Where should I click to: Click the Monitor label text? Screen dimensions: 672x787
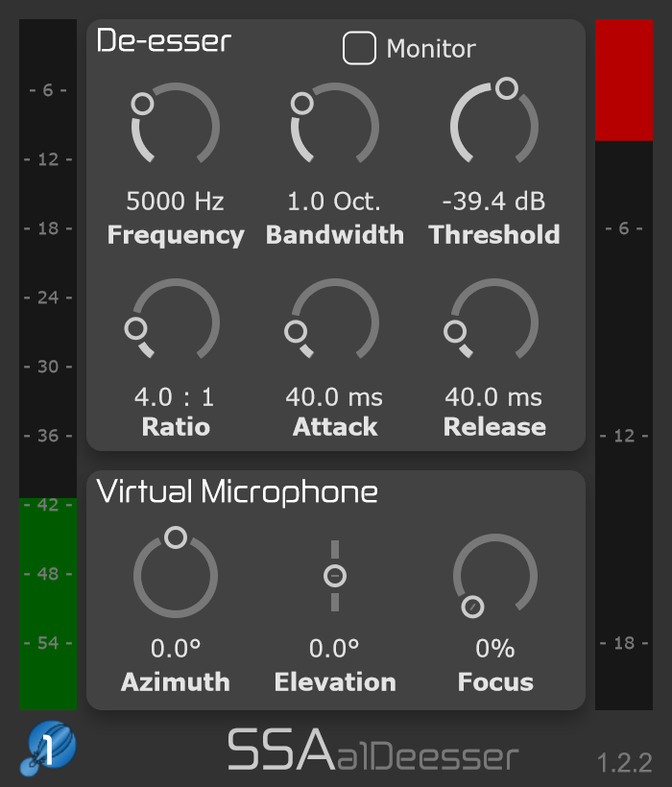431,49
